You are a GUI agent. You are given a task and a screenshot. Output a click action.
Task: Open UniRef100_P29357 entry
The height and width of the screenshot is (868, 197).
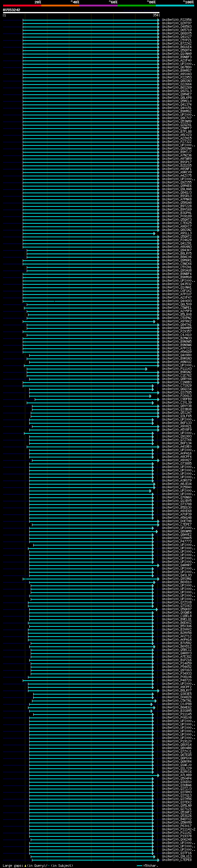point(176,332)
